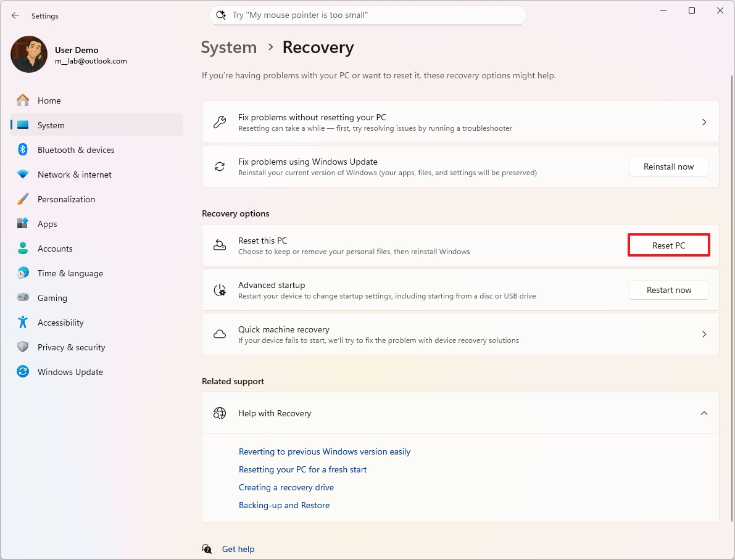Click inside the Settings search box

click(367, 15)
